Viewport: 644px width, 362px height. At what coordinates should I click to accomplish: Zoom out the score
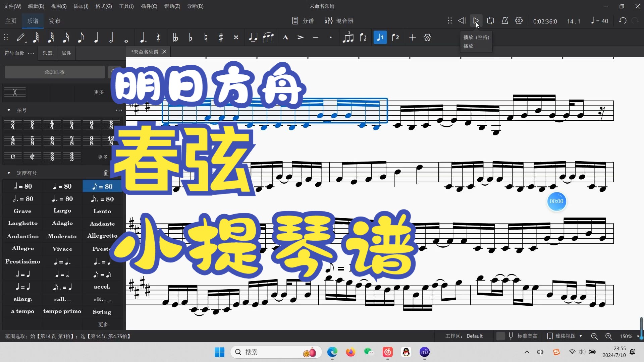pyautogui.click(x=594, y=336)
